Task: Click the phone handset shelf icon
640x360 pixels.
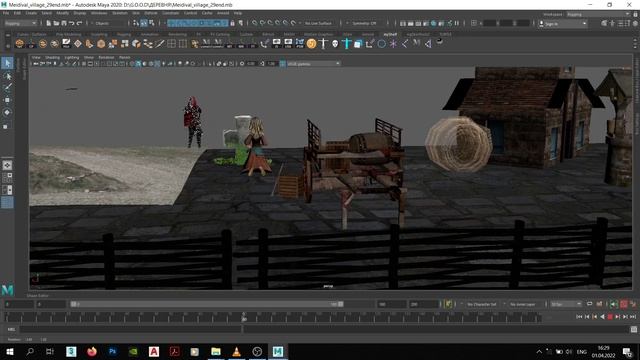Action: [x=264, y=44]
